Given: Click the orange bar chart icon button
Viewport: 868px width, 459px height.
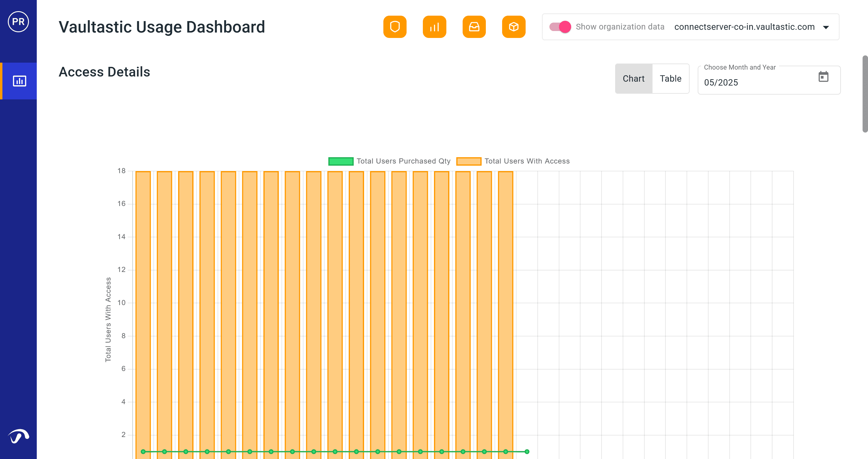Looking at the screenshot, I should [434, 27].
